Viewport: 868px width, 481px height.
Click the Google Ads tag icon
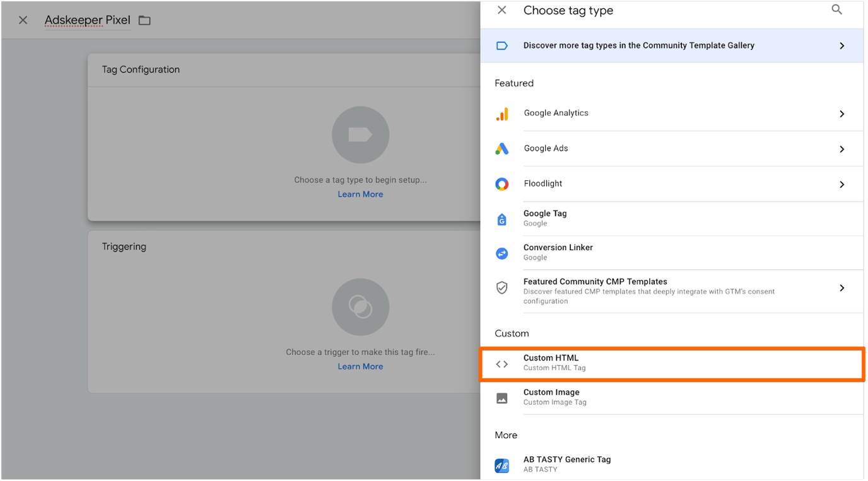pos(501,149)
